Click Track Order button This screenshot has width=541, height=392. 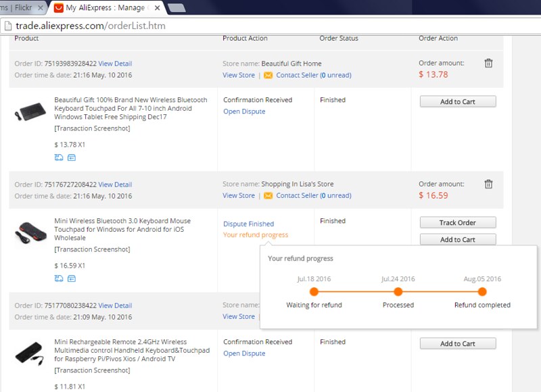point(458,223)
